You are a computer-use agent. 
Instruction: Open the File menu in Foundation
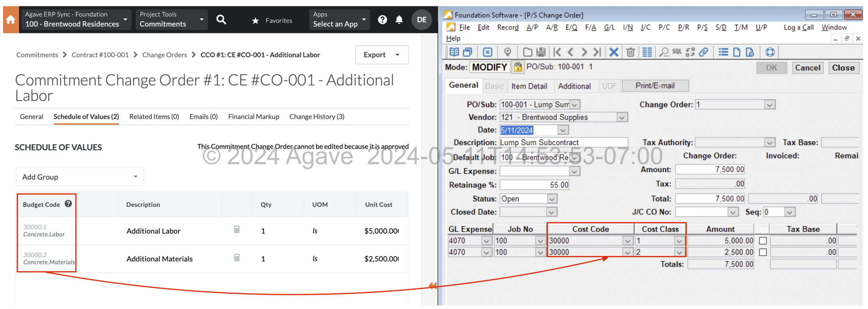pyautogui.click(x=464, y=27)
